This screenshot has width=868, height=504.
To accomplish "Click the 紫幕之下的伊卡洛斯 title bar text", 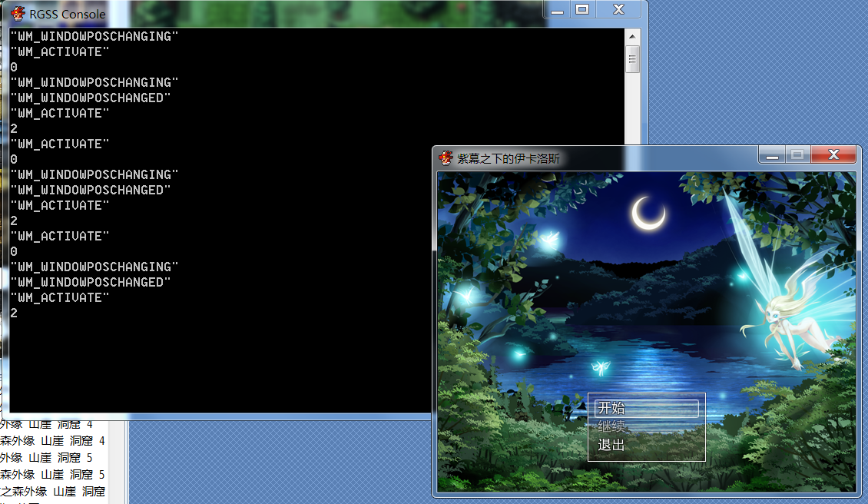I will (509, 159).
